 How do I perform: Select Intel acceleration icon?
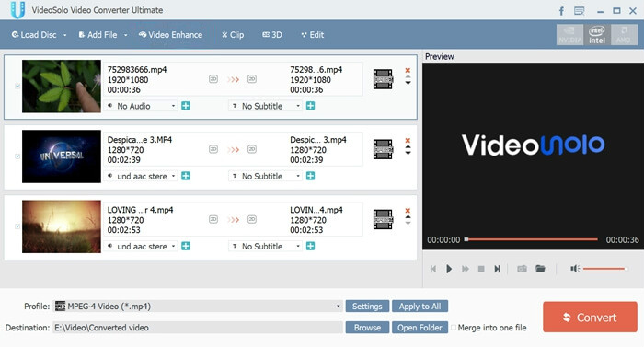(x=597, y=35)
